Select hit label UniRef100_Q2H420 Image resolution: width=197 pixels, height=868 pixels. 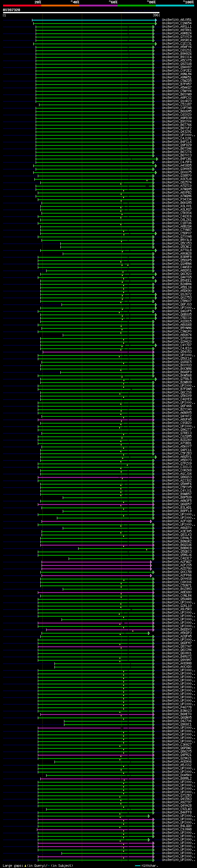(x=177, y=342)
